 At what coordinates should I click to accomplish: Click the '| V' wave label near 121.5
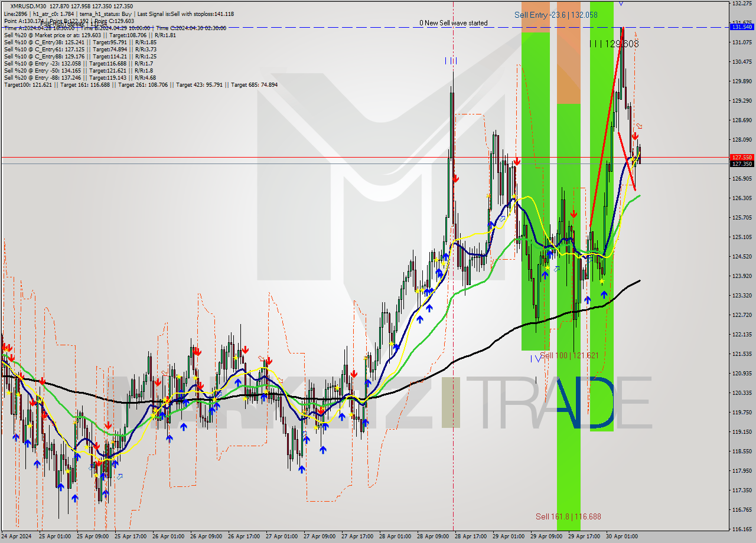pyautogui.click(x=535, y=358)
